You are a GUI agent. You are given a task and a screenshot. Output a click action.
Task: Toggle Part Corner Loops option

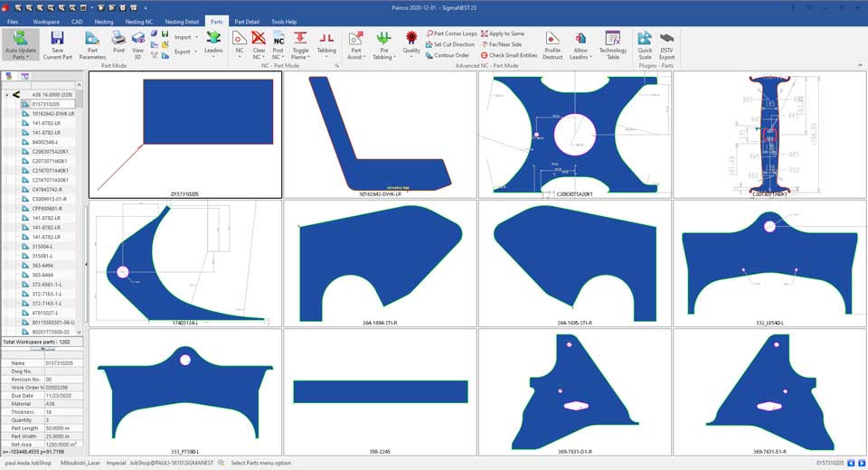point(455,33)
